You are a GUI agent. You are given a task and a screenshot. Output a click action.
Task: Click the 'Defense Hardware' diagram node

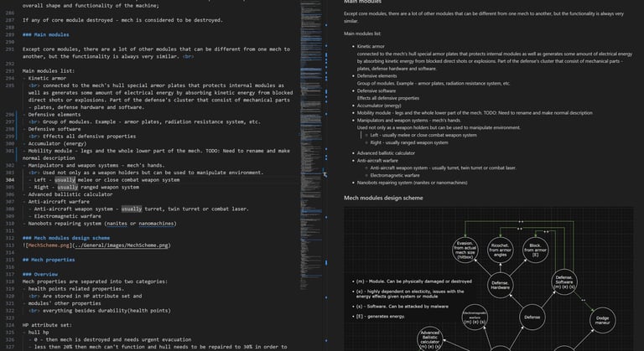click(500, 285)
